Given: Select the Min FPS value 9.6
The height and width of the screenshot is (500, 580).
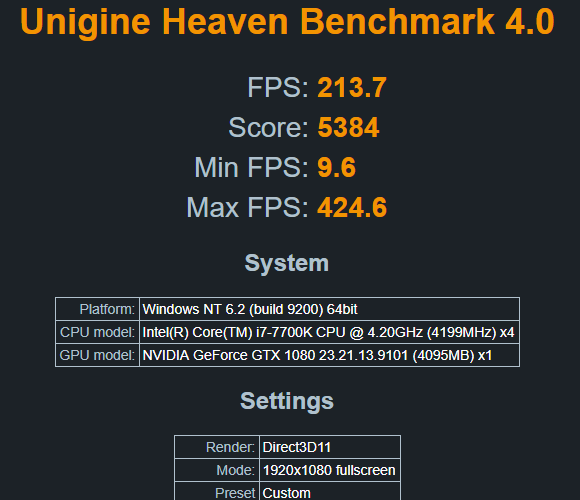Looking at the screenshot, I should coord(336,168).
